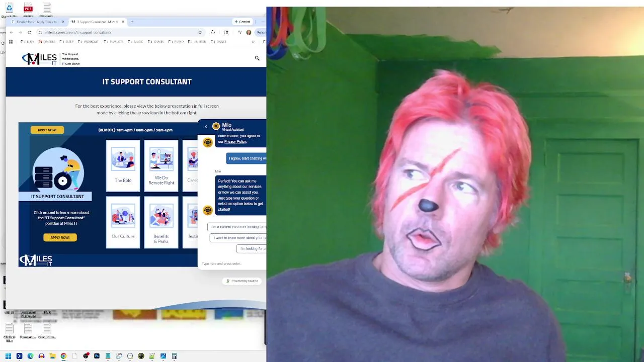Click the upper APPLY NOW! button

coord(47,130)
